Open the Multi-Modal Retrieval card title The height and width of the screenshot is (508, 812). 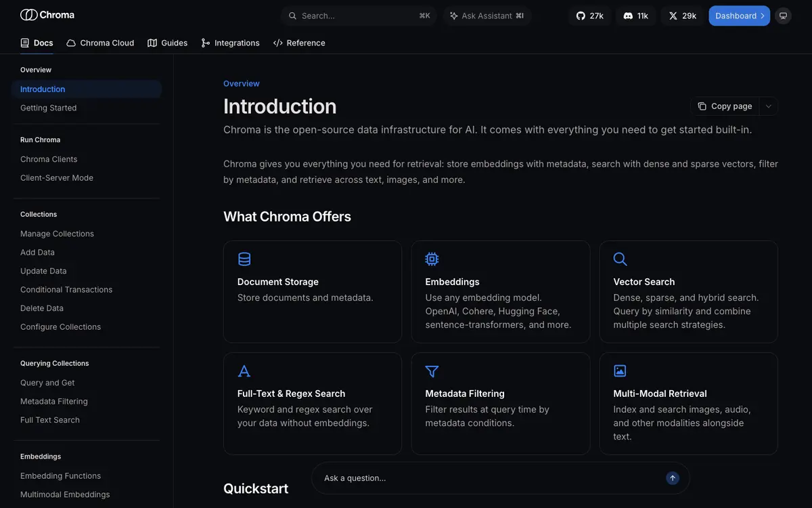[x=660, y=394]
